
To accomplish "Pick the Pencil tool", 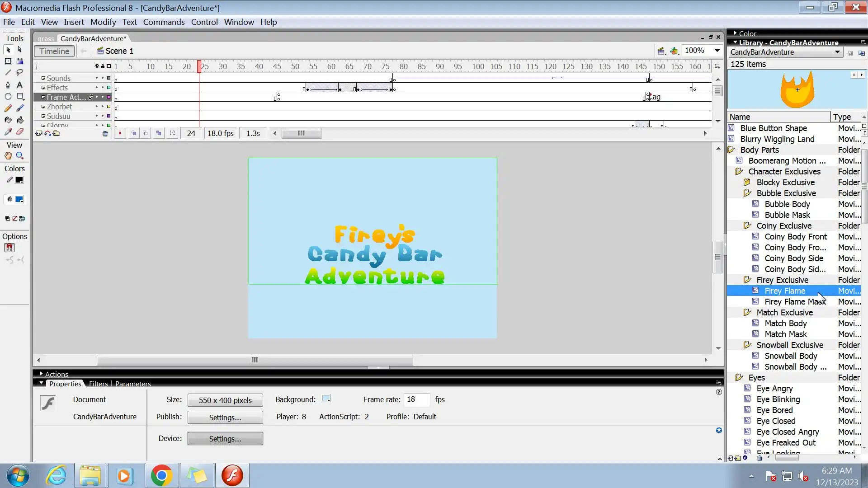I will pos(8,108).
